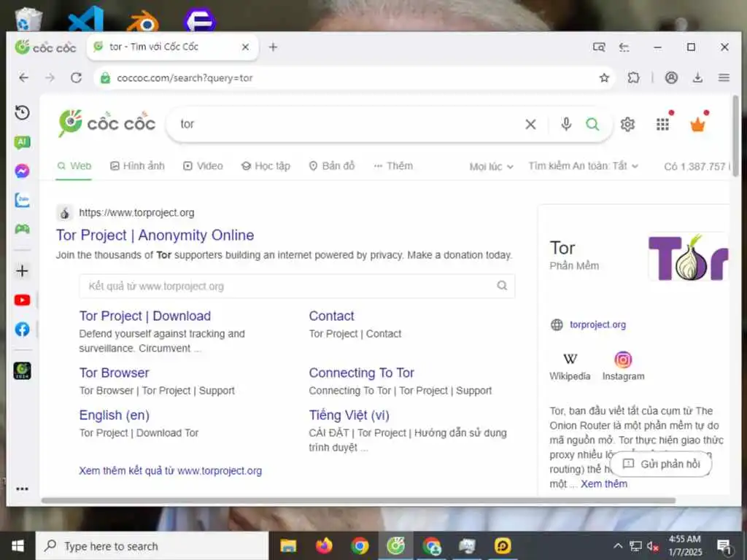The width and height of the screenshot is (747, 560).
Task: Select the Web search tab
Action: click(x=74, y=166)
